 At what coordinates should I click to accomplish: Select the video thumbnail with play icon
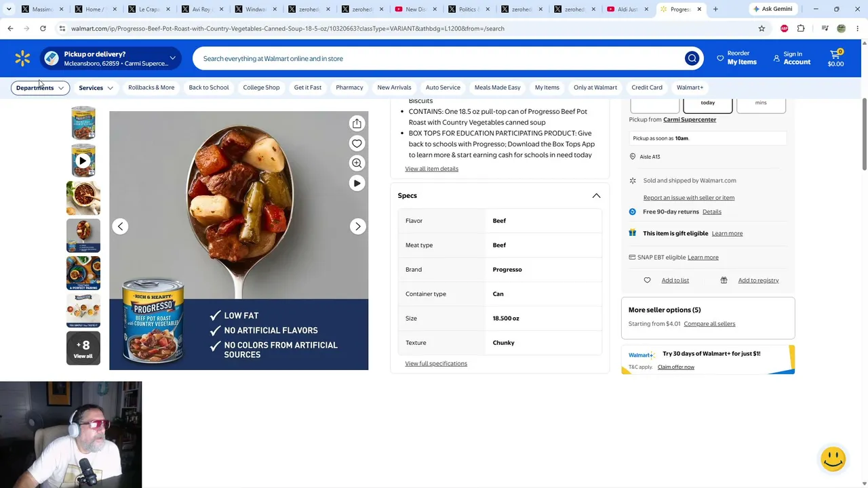(83, 161)
